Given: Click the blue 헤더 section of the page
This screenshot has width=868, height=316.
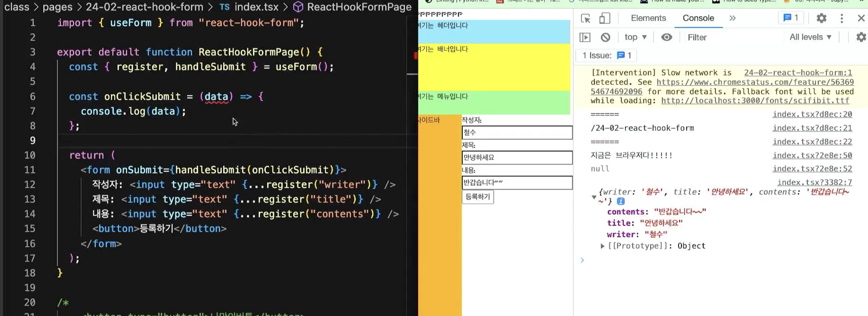Looking at the screenshot, I should click(x=494, y=32).
